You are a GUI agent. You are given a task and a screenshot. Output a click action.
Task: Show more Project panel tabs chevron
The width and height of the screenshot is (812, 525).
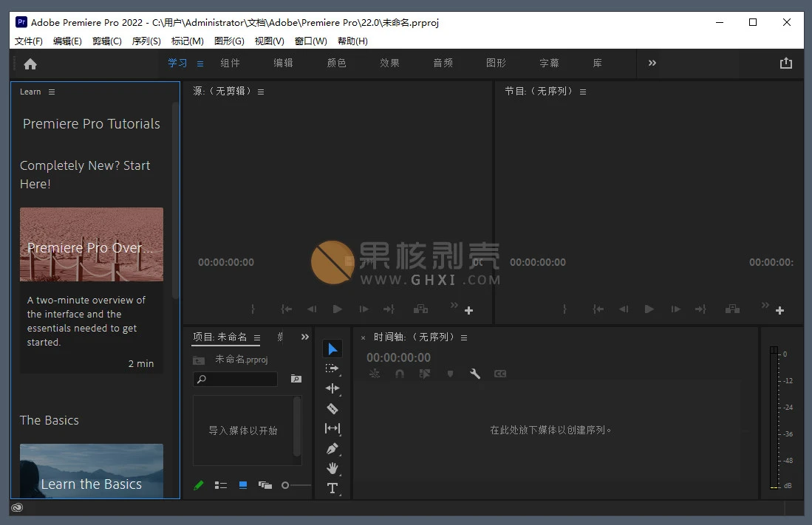305,337
